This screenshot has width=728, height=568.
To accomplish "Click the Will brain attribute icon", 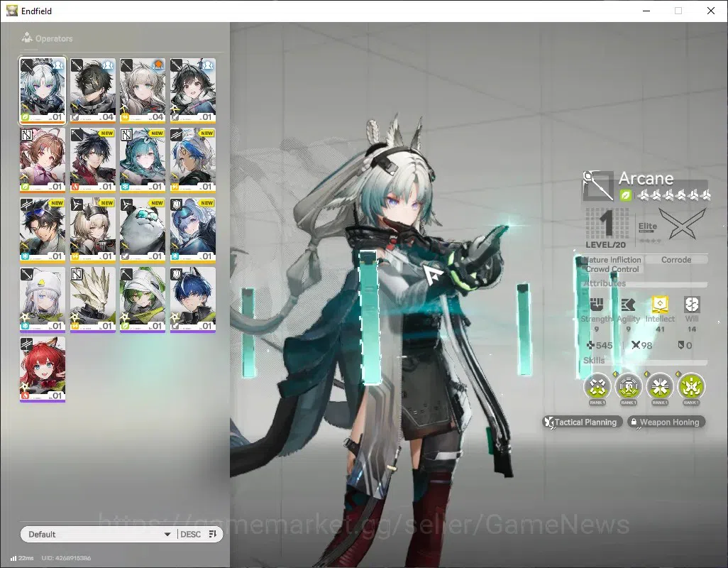I will [692, 305].
